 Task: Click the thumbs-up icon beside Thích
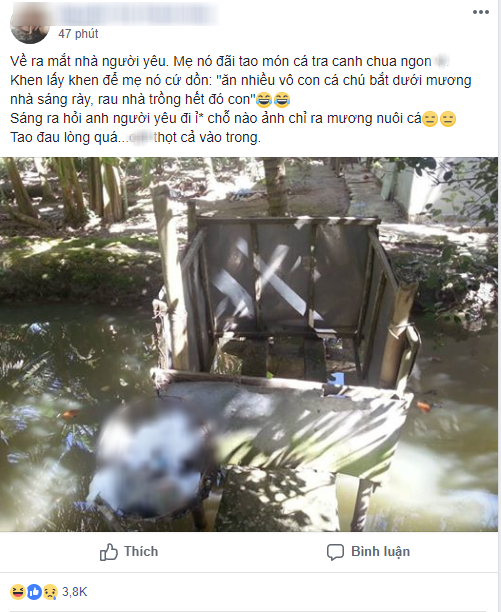click(x=108, y=552)
